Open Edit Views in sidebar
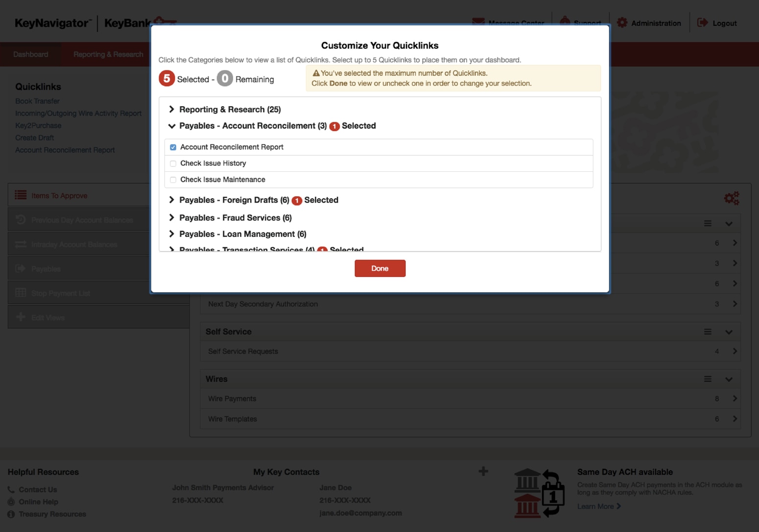 [x=98, y=317]
